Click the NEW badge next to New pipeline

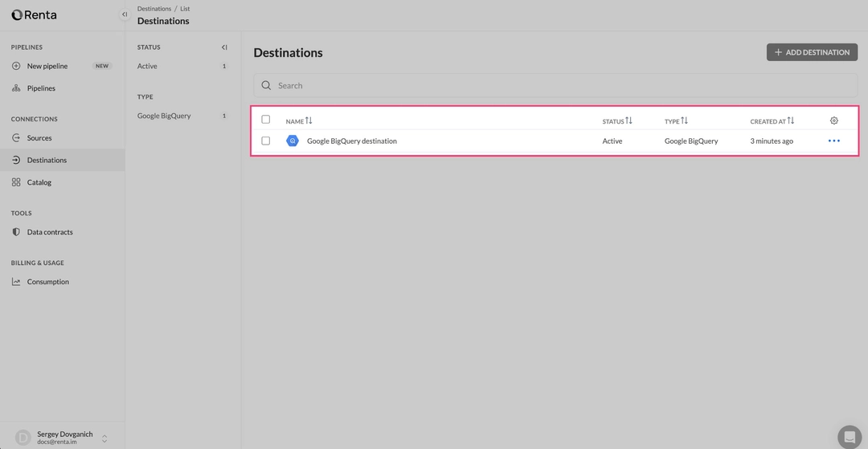pos(102,66)
